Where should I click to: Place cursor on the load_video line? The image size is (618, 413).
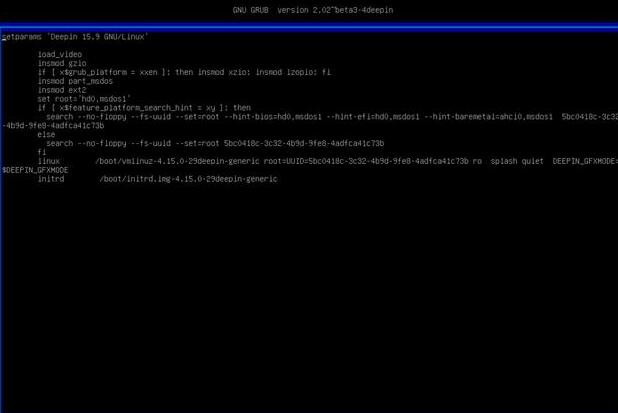click(x=60, y=54)
